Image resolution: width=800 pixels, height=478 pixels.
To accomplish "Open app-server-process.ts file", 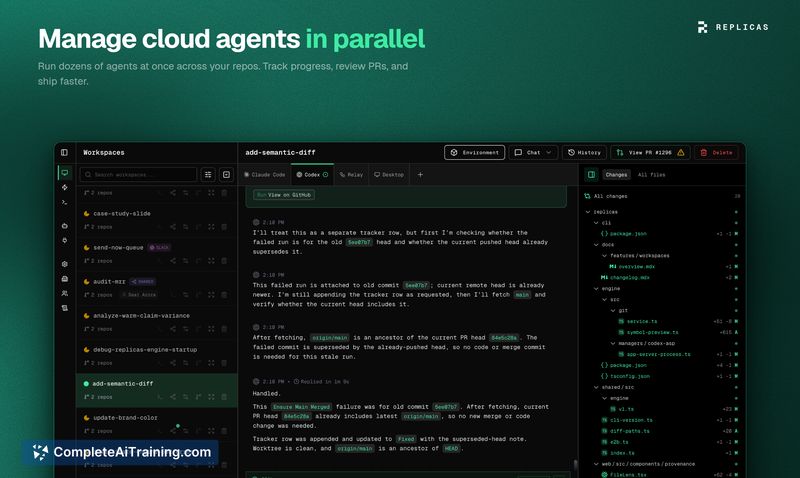I will 658,354.
